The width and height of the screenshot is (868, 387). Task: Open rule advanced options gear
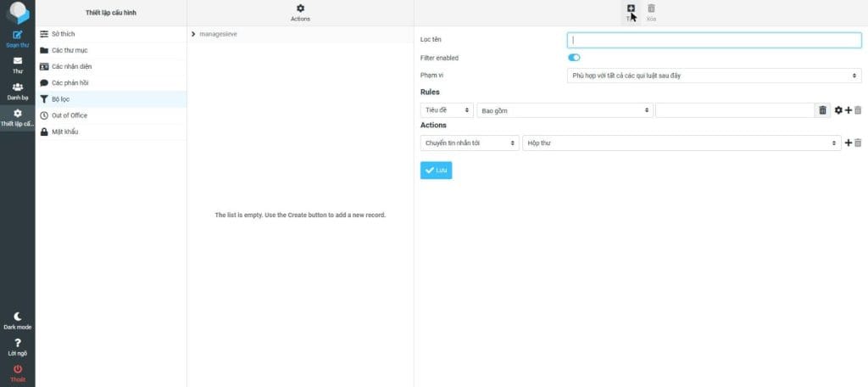click(838, 110)
